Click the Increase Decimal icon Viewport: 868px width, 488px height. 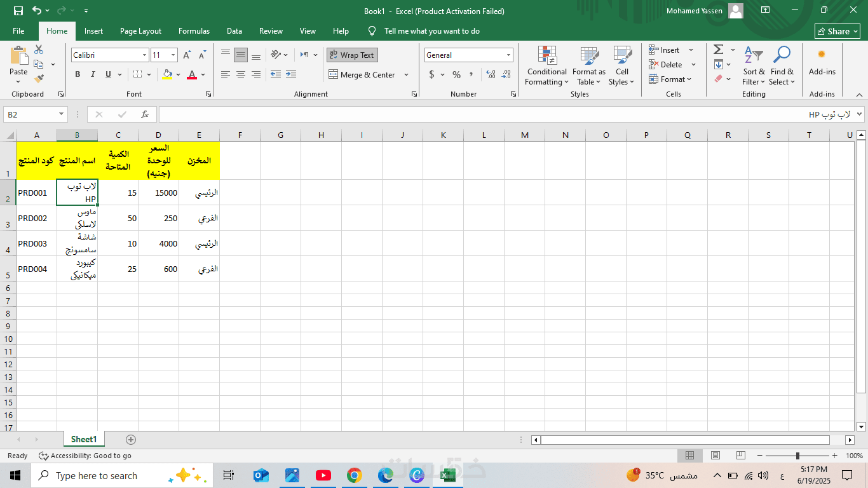click(491, 74)
